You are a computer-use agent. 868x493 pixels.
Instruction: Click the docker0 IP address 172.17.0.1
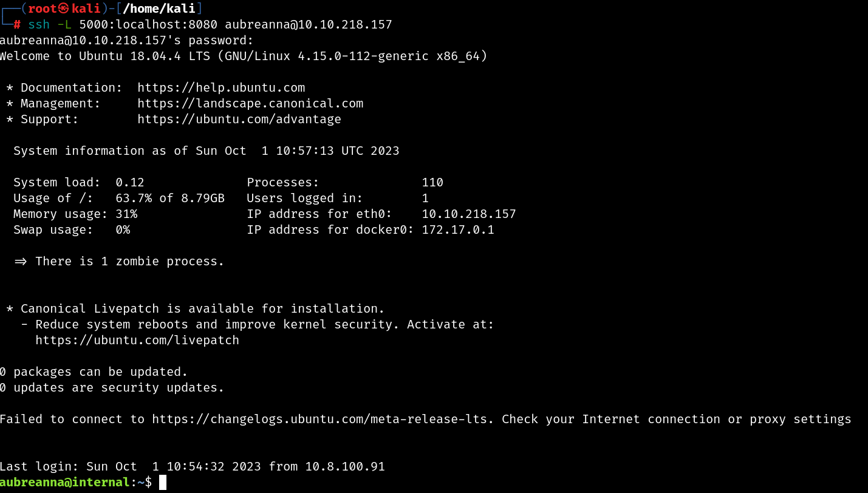[x=458, y=230]
